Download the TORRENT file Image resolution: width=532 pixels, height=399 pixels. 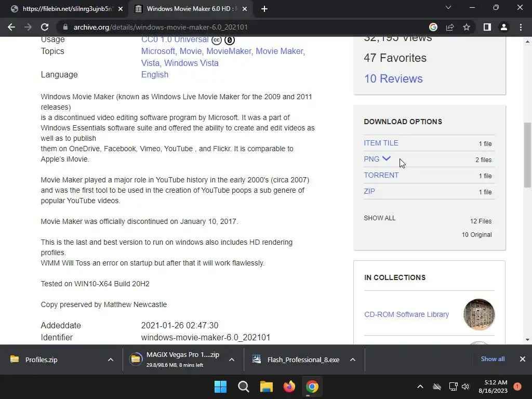pyautogui.click(x=381, y=176)
